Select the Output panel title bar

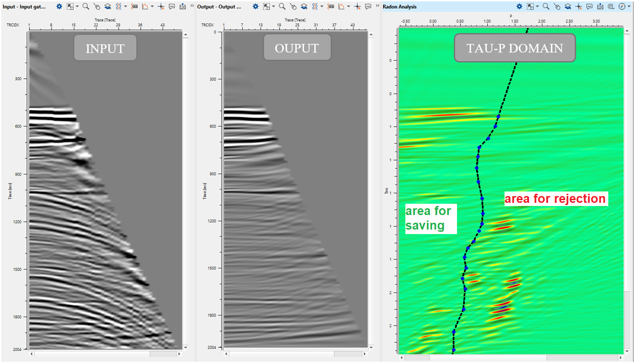point(220,7)
